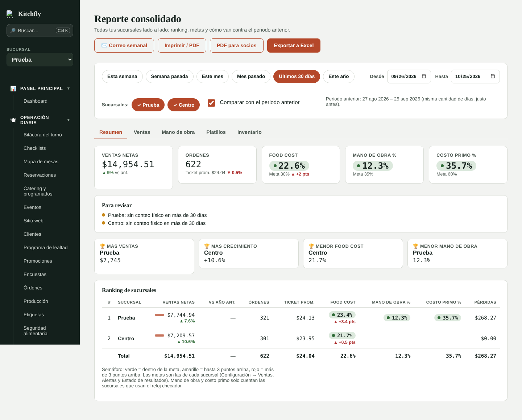522x420 pixels.
Task: Select the Esta semana range
Action: (122, 77)
